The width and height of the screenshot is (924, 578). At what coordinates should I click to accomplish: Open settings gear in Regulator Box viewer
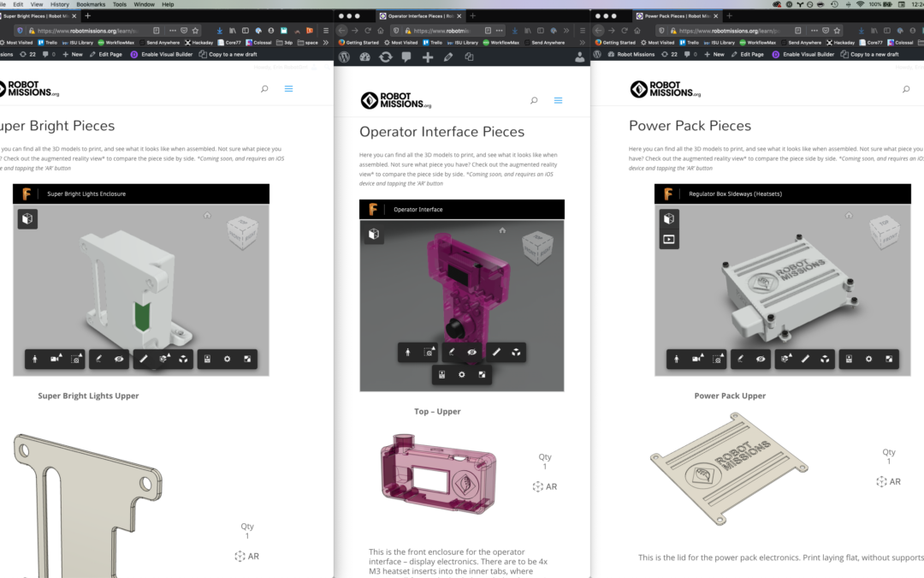[x=868, y=359]
